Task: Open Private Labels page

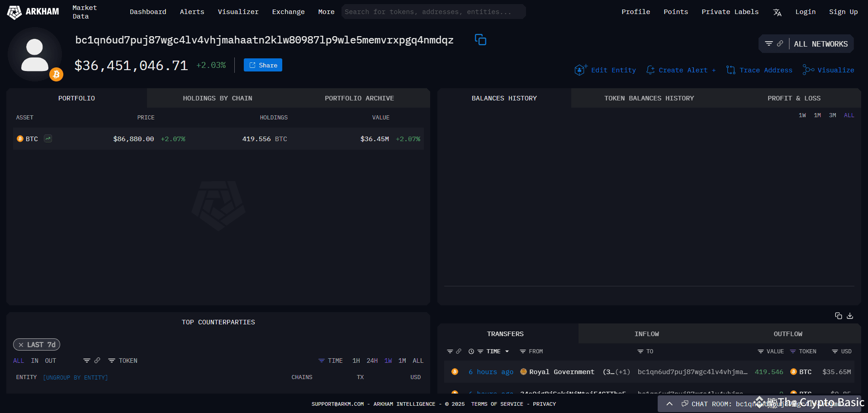Action: point(730,12)
